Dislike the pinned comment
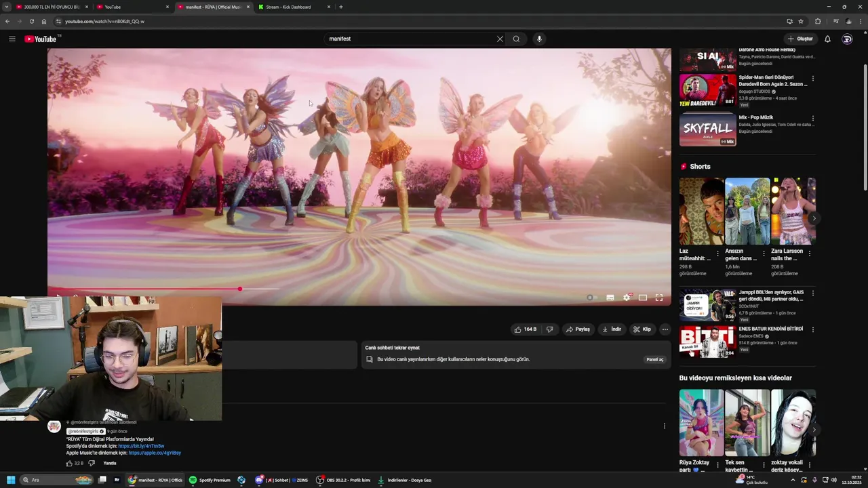This screenshot has width=868, height=488. [x=92, y=464]
